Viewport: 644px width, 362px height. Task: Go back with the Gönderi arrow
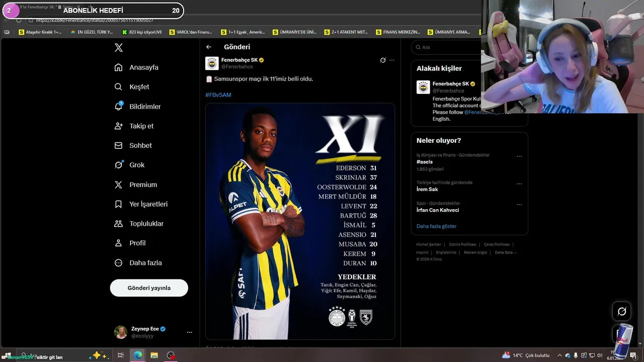tap(209, 47)
